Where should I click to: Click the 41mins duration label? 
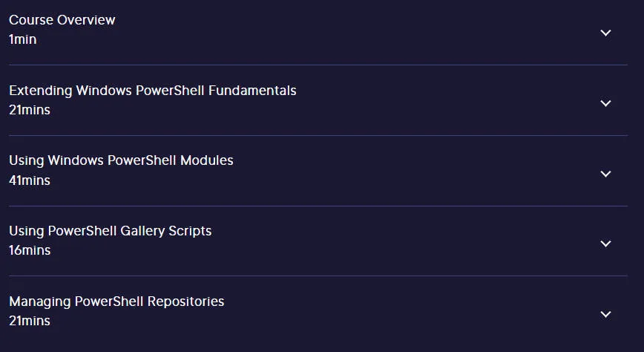coord(30,180)
